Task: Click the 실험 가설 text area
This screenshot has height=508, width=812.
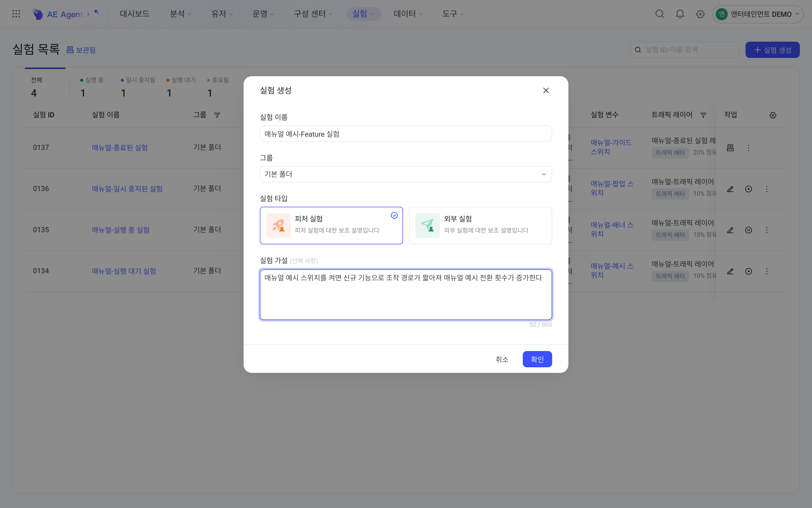Action: point(406,294)
